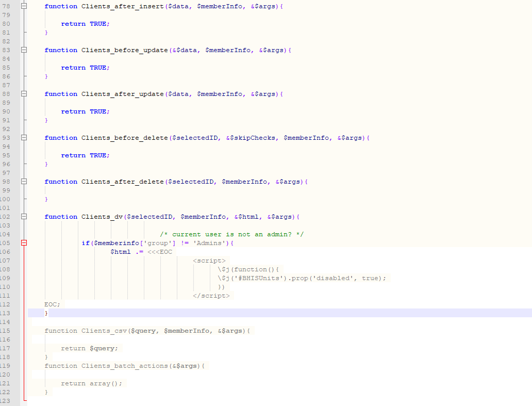The height and width of the screenshot is (406, 532).
Task: Click line number 98 in the gutter
Action: coord(6,181)
